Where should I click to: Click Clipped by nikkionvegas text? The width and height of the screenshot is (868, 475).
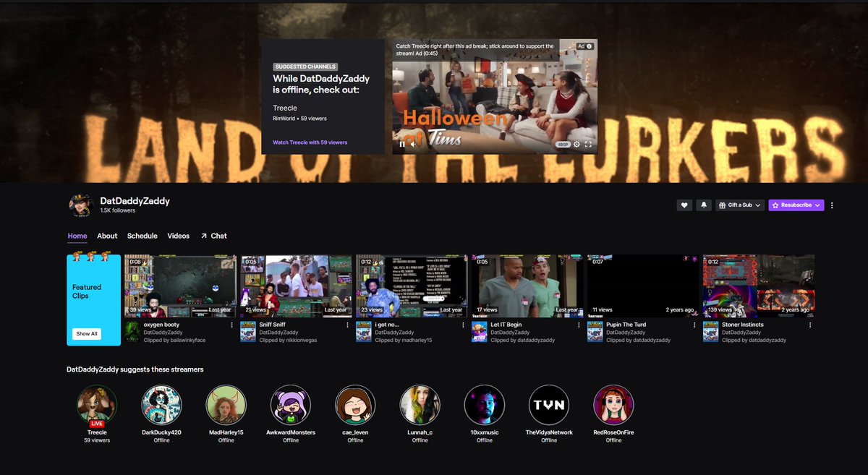(x=289, y=340)
